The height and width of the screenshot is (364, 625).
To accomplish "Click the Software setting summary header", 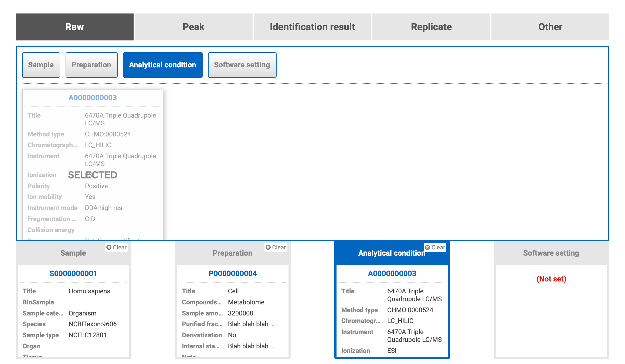I will tap(551, 253).
